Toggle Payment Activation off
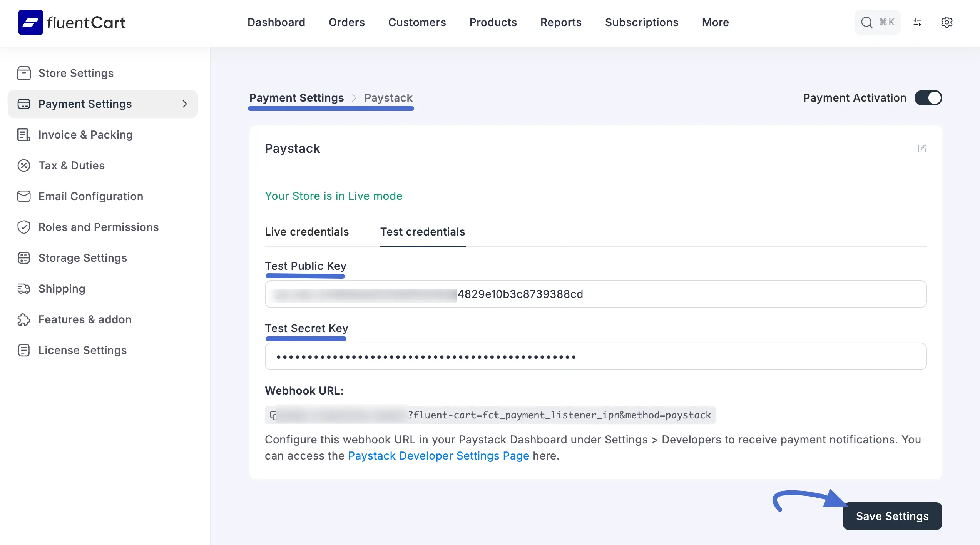 928,98
